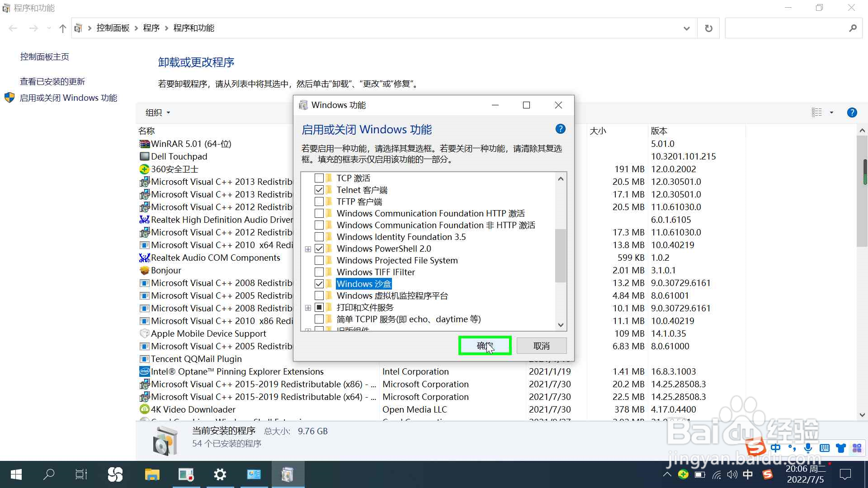The height and width of the screenshot is (488, 868).
Task: Click 程序 in the breadcrumb
Action: point(151,28)
